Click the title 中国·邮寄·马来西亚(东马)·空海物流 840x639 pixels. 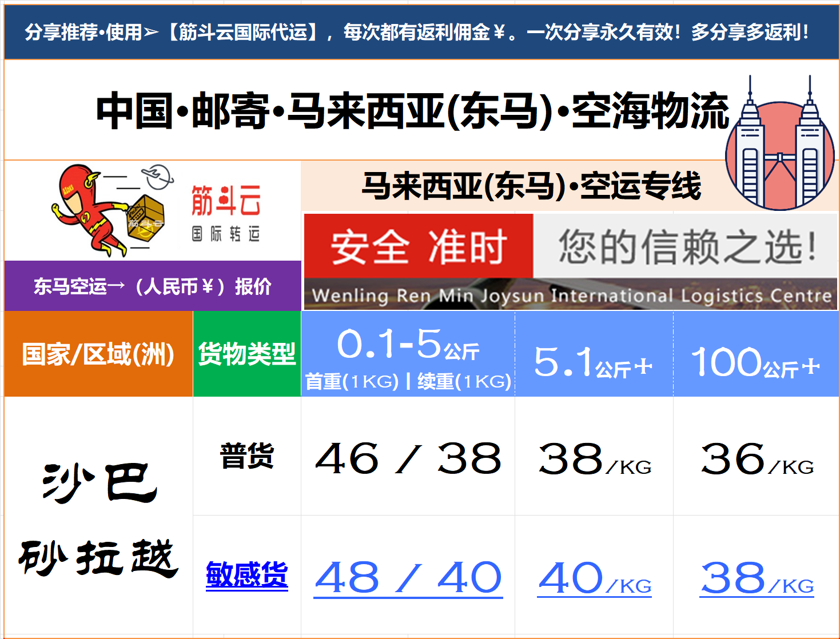tap(413, 111)
